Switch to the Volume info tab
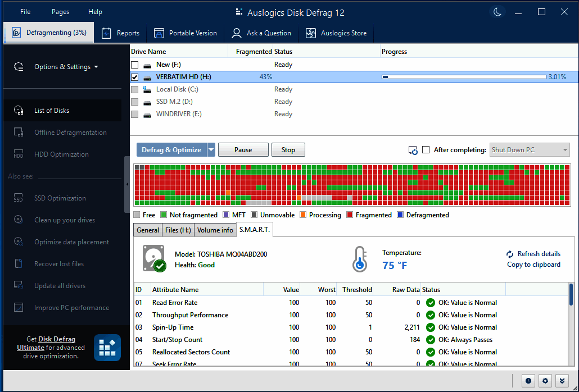 pos(215,230)
